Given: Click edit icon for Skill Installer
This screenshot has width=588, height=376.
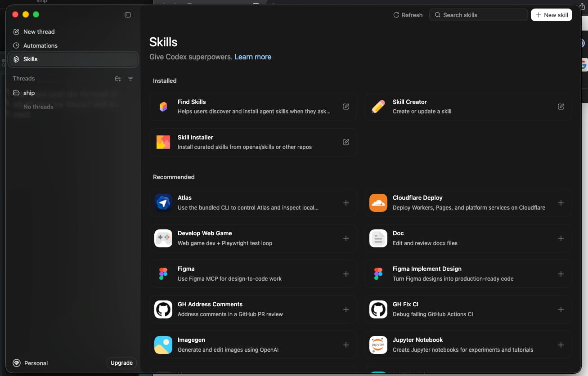Looking at the screenshot, I should (346, 142).
